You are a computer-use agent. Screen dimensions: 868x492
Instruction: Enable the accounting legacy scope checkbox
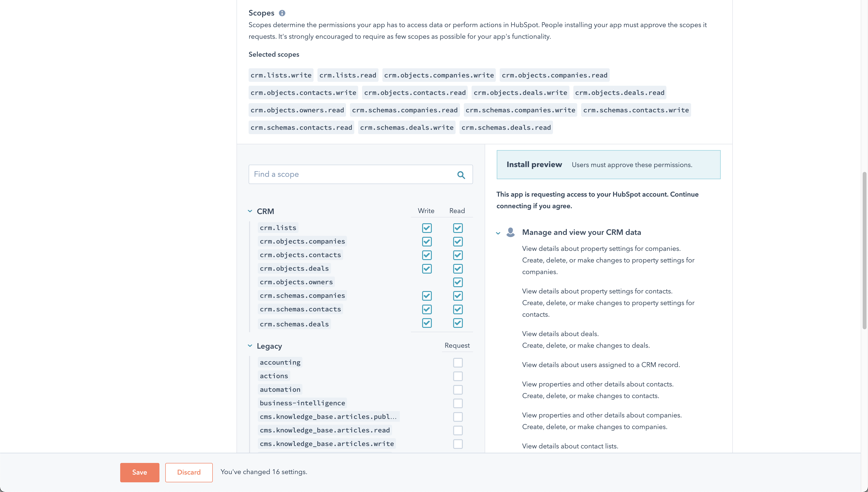458,362
